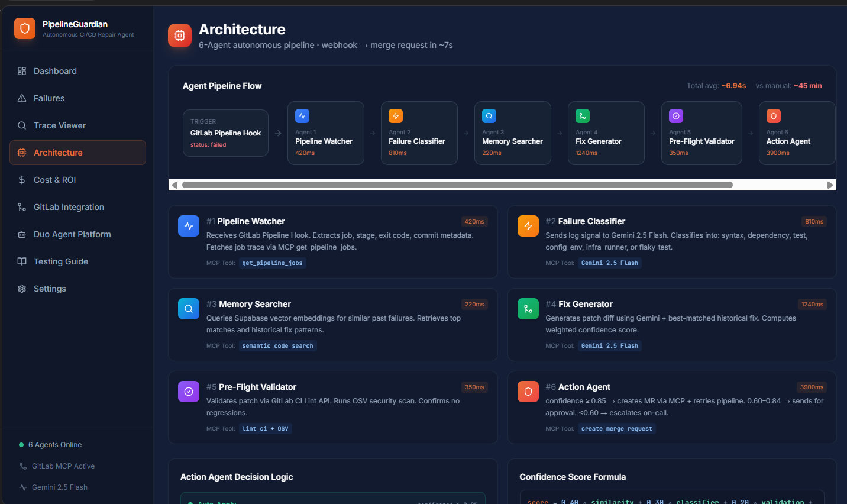Click the '~45 min' manual time value
This screenshot has width=847, height=504.
808,86
